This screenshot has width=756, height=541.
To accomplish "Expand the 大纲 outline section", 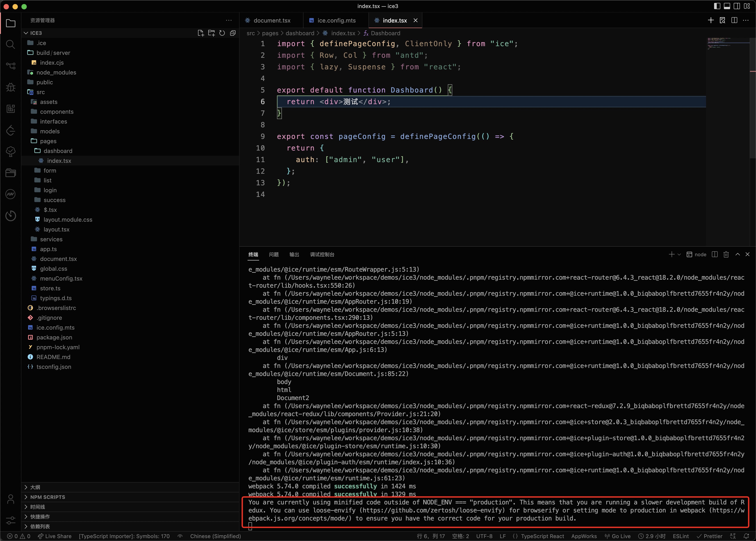I will [x=130, y=487].
